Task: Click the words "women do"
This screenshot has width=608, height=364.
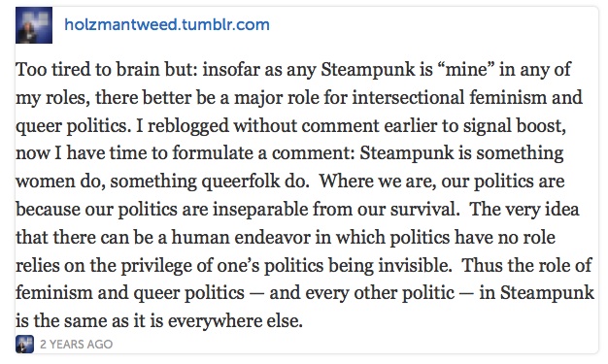Action: pos(59,182)
